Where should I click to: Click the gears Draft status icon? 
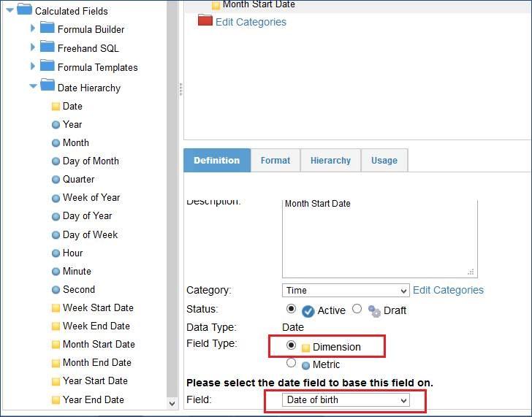374,311
